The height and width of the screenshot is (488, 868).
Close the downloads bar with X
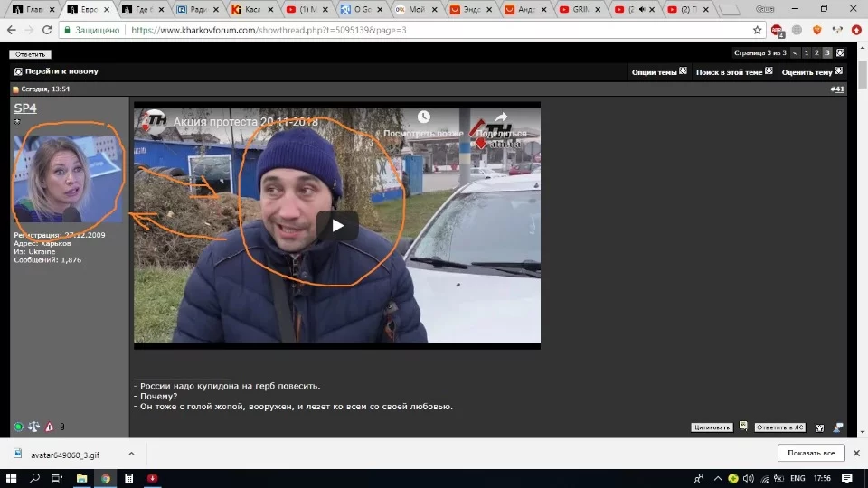tap(856, 453)
